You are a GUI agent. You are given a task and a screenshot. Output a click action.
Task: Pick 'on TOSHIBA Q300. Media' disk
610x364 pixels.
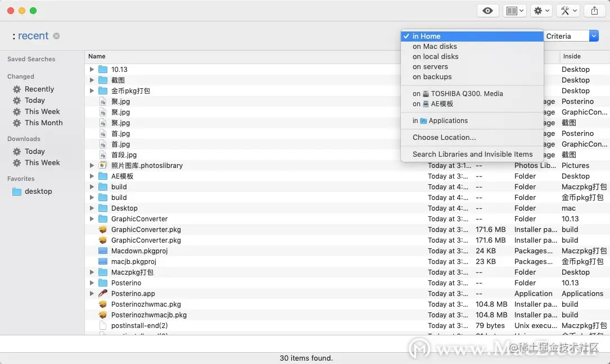(472, 94)
